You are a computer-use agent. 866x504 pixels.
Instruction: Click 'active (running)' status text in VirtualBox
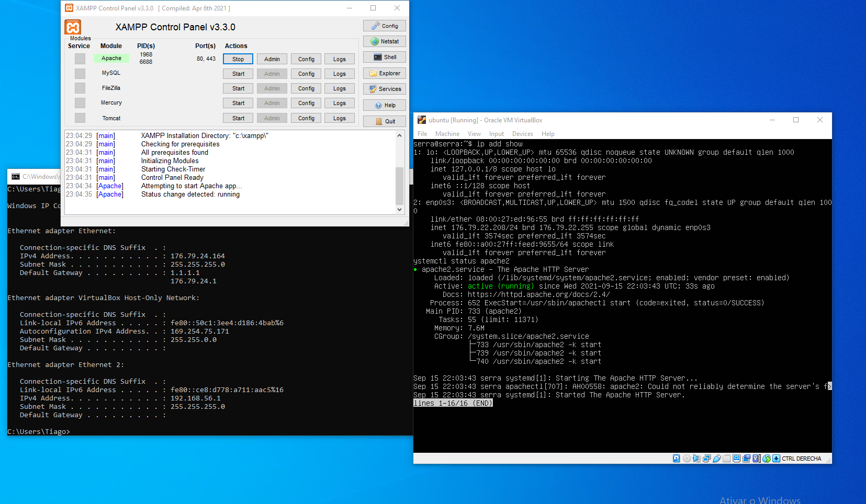[x=501, y=286]
